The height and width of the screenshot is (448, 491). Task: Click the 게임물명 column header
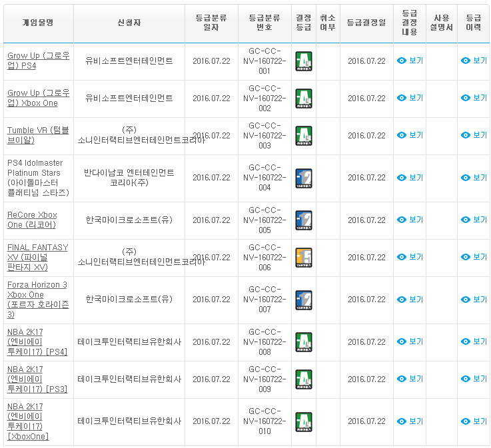pyautogui.click(x=38, y=23)
